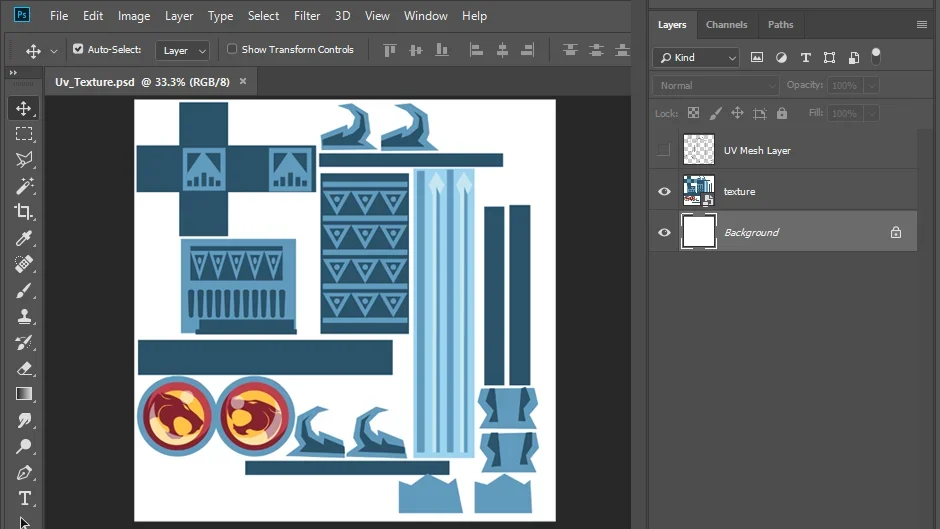940x529 pixels.
Task: Select the Horizontal Type tool
Action: pos(24,498)
